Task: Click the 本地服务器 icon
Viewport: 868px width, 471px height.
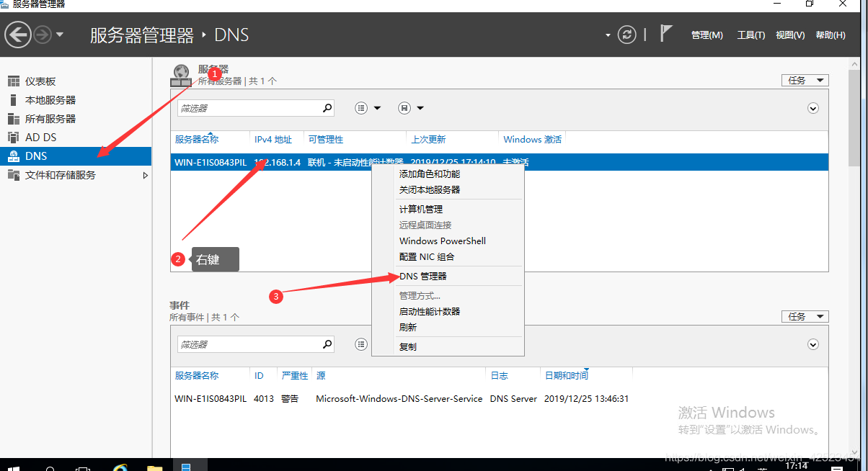Action: 13,100
